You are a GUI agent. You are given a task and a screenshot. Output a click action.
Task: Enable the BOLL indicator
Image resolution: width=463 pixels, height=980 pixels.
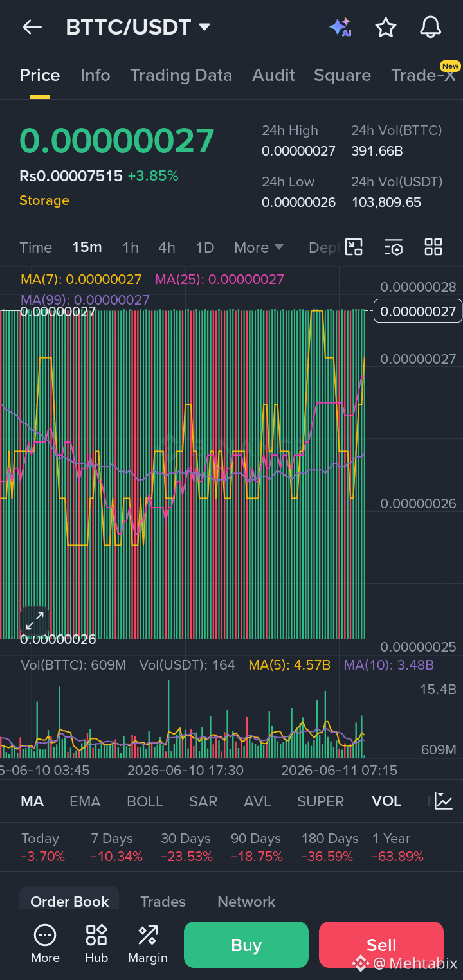point(145,801)
